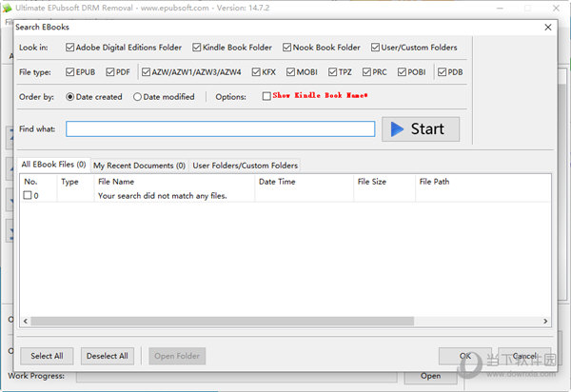Switch to All EBook Files tab
The height and width of the screenshot is (392, 571).
tap(53, 165)
